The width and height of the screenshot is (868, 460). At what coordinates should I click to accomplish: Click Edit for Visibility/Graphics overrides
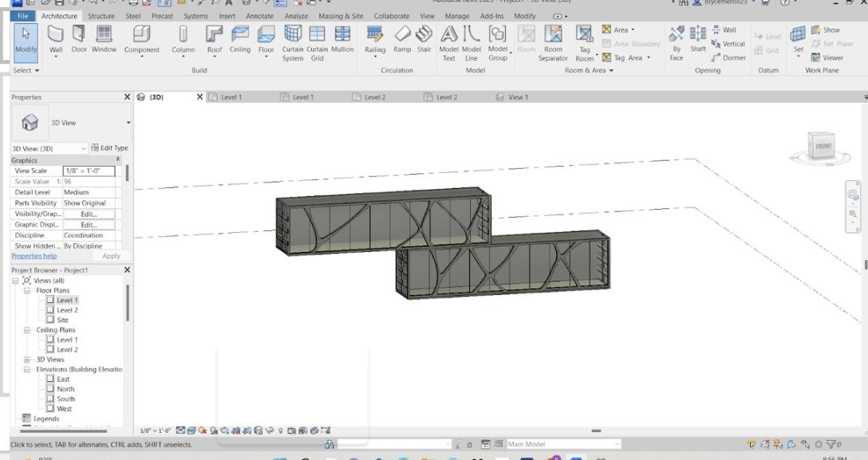pyautogui.click(x=89, y=214)
